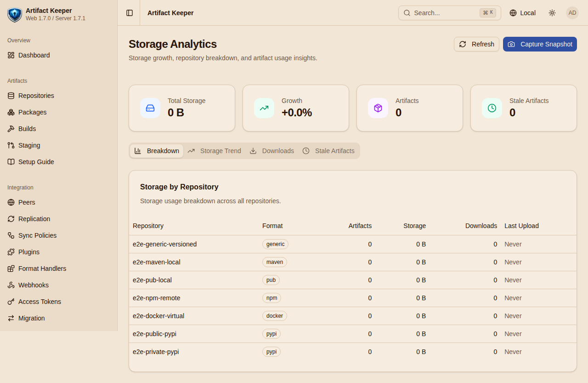Image resolution: width=588 pixels, height=383 pixels.
Task: Click the Artifacts cube icon
Action: (x=378, y=108)
